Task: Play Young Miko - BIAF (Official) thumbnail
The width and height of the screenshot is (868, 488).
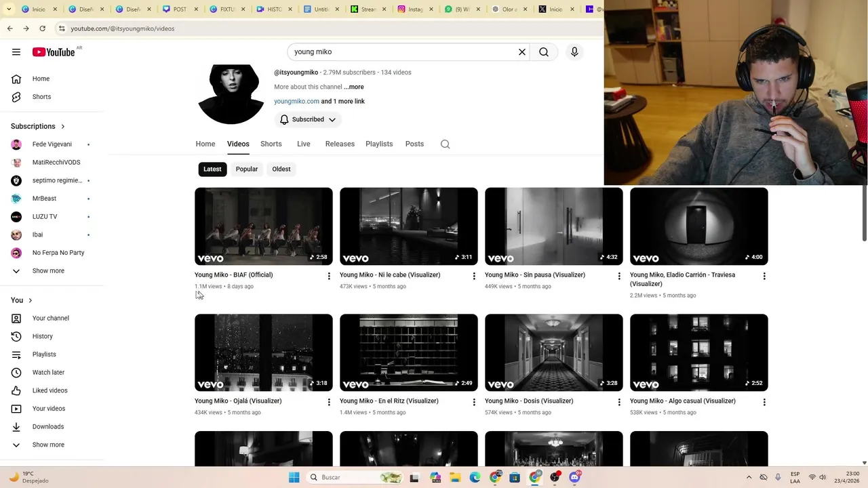Action: click(264, 226)
